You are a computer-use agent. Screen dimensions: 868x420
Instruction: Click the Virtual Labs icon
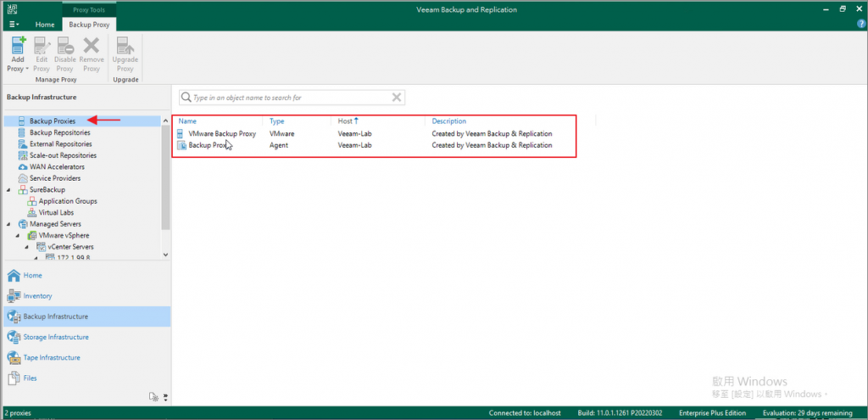31,212
